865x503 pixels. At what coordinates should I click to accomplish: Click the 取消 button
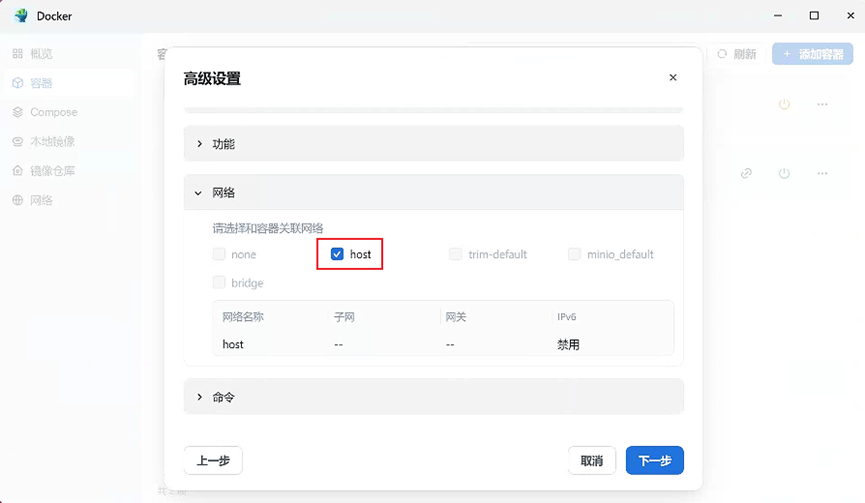tap(591, 460)
